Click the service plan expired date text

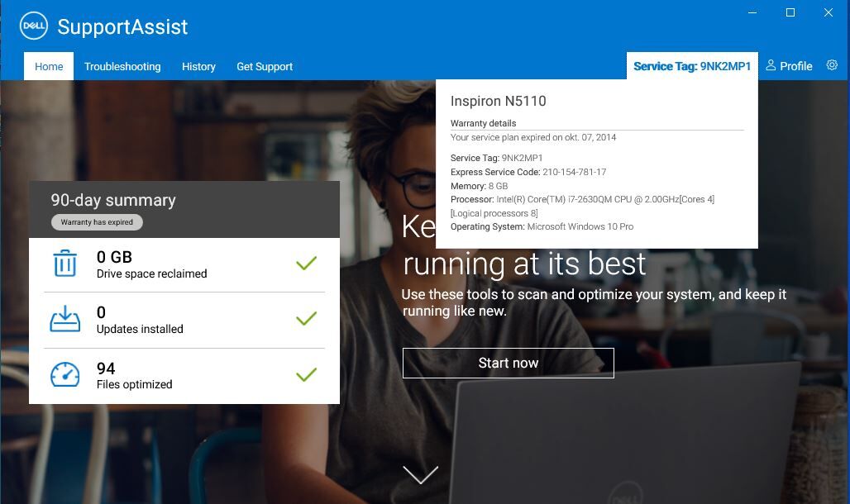[532, 137]
